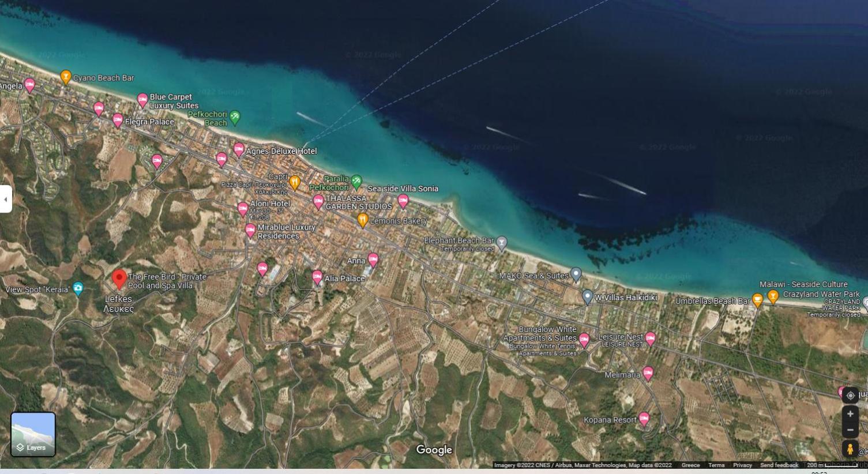This screenshot has width=868, height=474.
Task: Click the Agnes Deluxe Hotel pin
Action: (239, 150)
